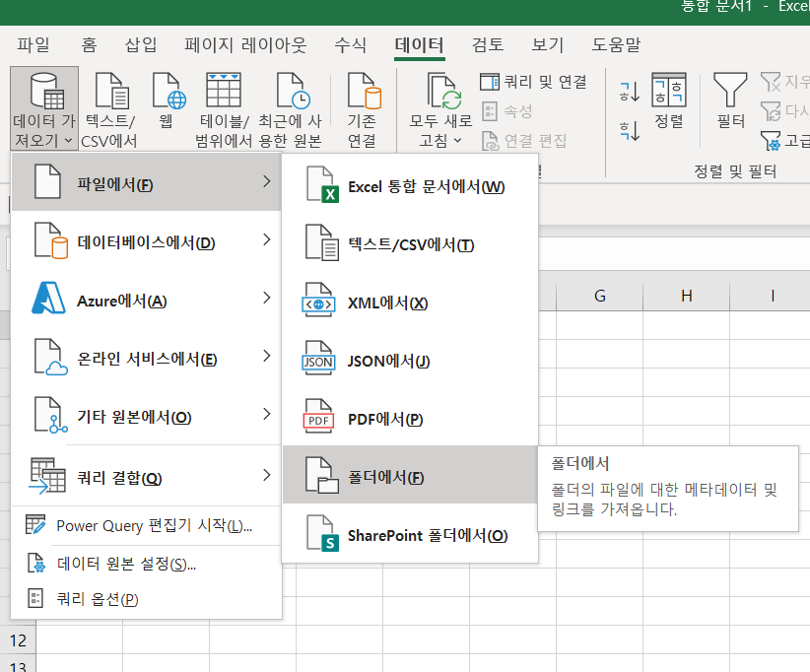This screenshot has height=672, width=810.
Task: Choose 텍스트/CSV에서(T) in submenu
Action: coord(410,244)
